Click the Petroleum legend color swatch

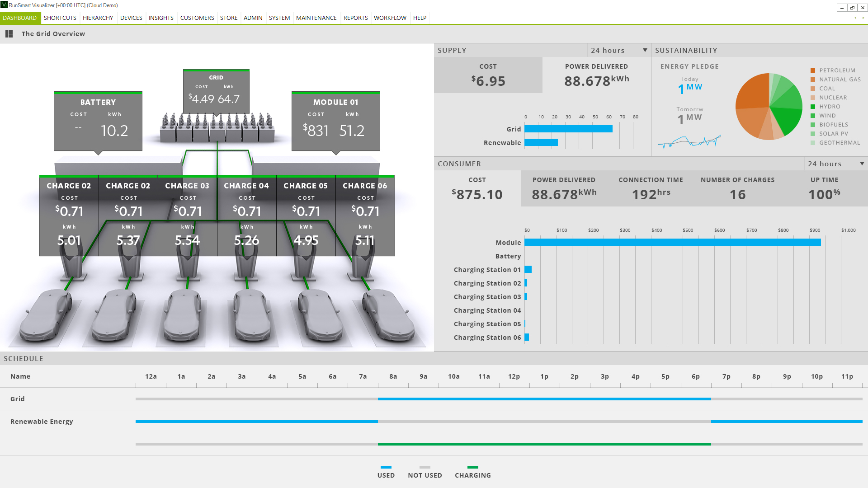813,70
